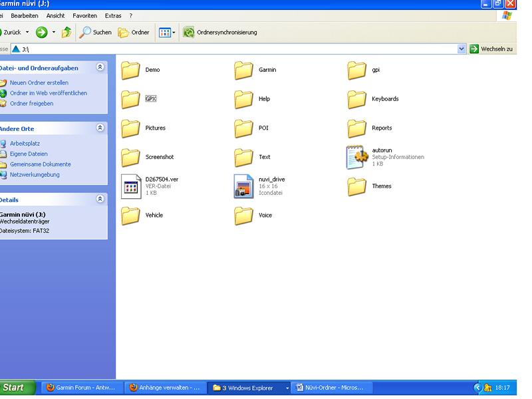Switch to Anhänge verwalten Firefox taskbar item

(x=165, y=388)
